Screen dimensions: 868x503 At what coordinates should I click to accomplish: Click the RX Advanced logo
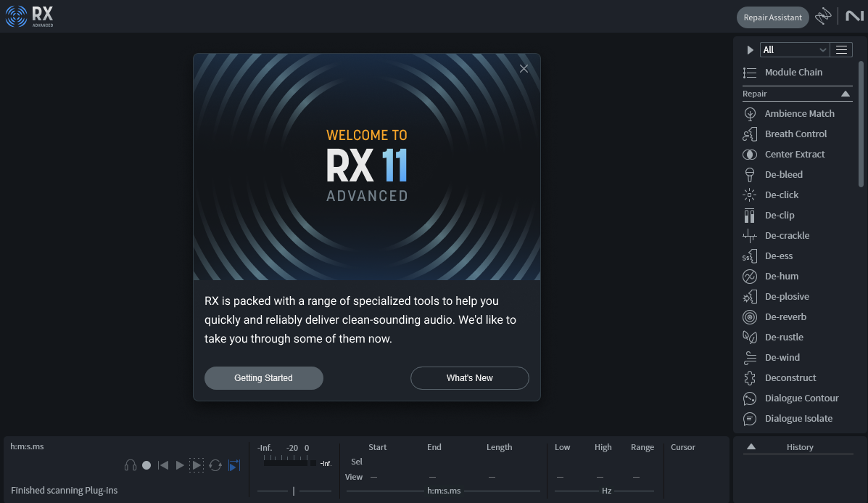pyautogui.click(x=29, y=17)
